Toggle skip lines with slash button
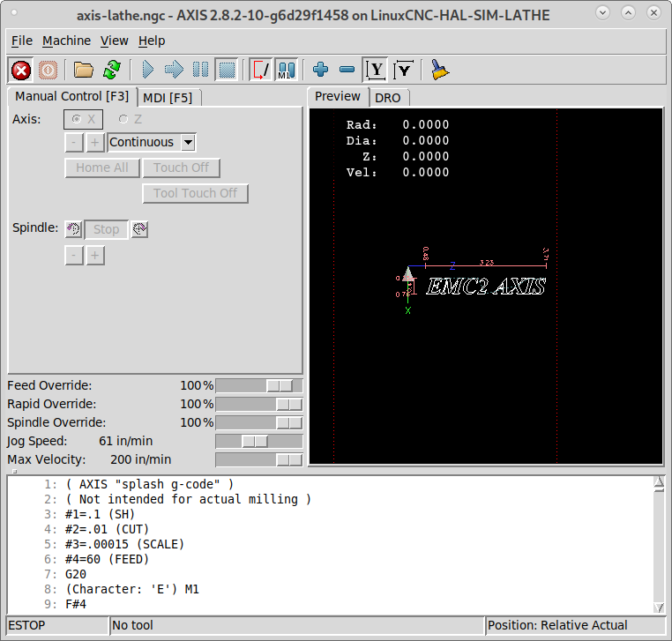Viewport: 672px width, 641px height. pyautogui.click(x=260, y=70)
